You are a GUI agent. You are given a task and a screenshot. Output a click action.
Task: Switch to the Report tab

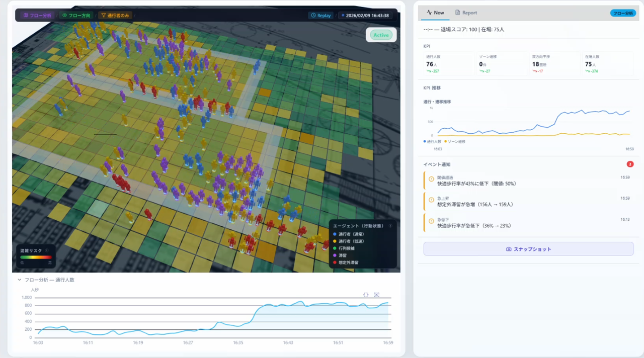coord(466,13)
